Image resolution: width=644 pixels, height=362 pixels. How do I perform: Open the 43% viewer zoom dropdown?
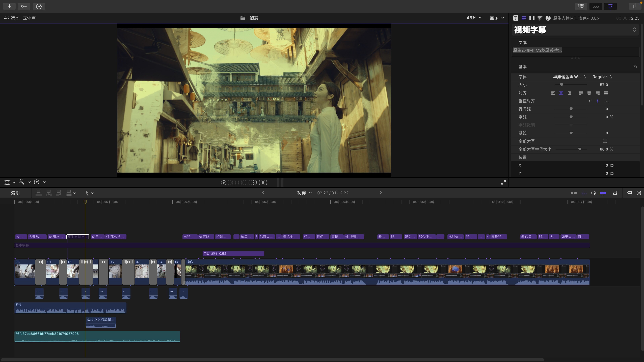click(474, 18)
